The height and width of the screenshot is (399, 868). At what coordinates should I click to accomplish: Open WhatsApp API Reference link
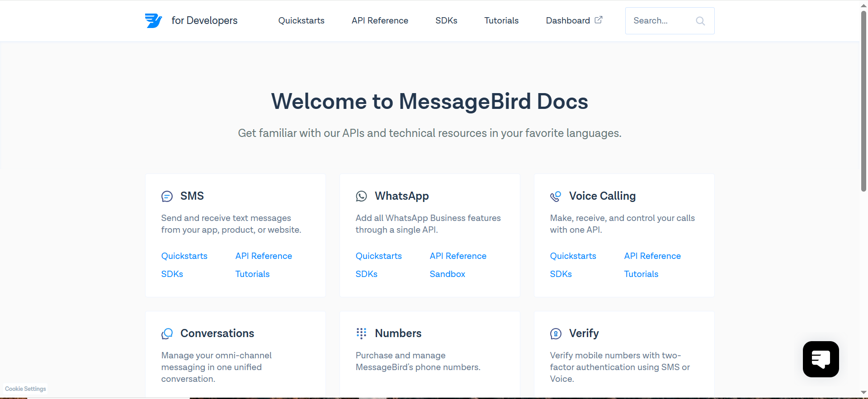coord(458,256)
